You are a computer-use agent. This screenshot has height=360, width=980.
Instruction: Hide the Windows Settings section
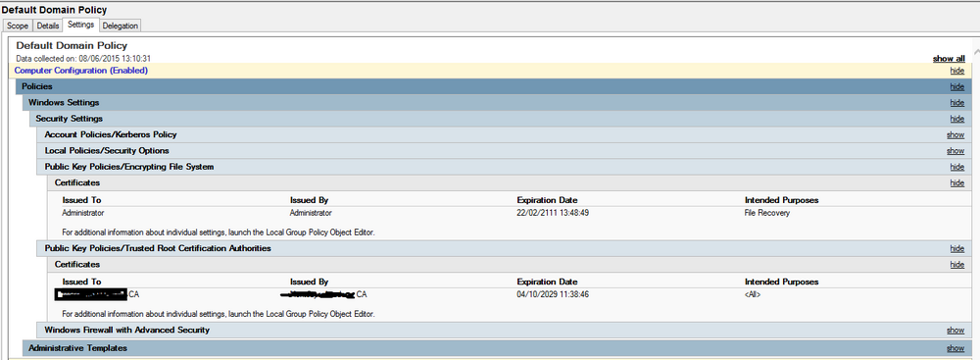956,103
